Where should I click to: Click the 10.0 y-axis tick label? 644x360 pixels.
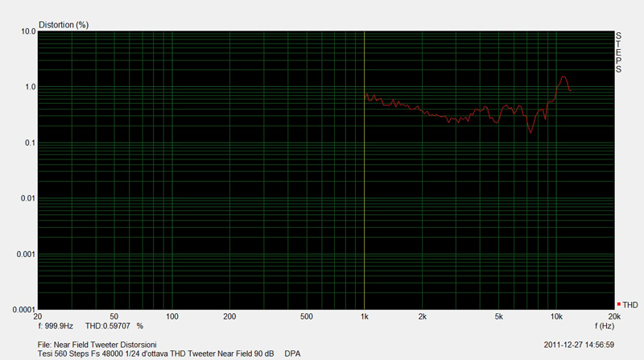coord(28,31)
